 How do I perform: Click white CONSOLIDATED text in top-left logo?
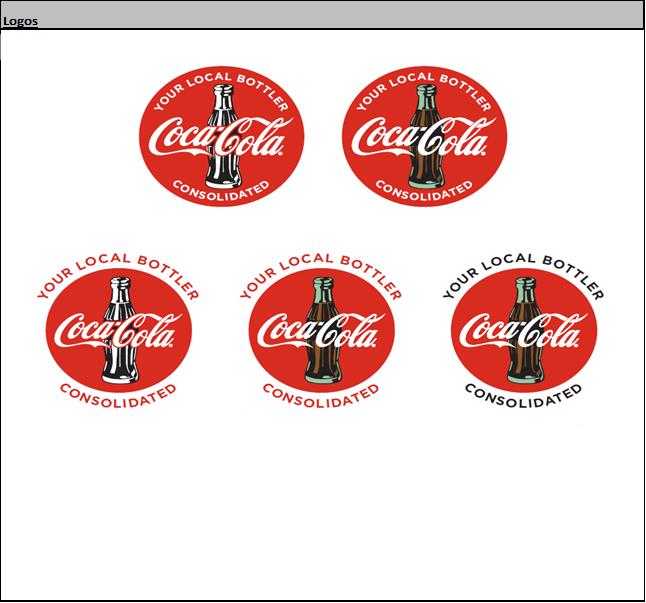coord(221,190)
